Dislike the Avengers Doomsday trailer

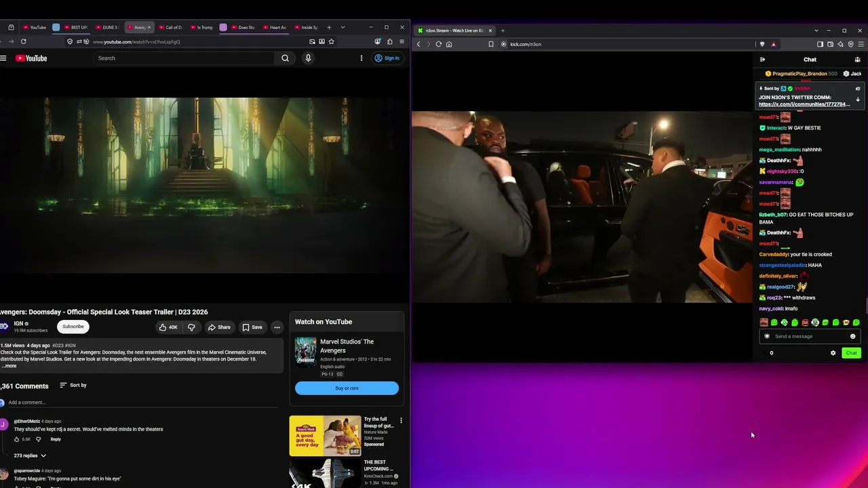[x=191, y=327]
